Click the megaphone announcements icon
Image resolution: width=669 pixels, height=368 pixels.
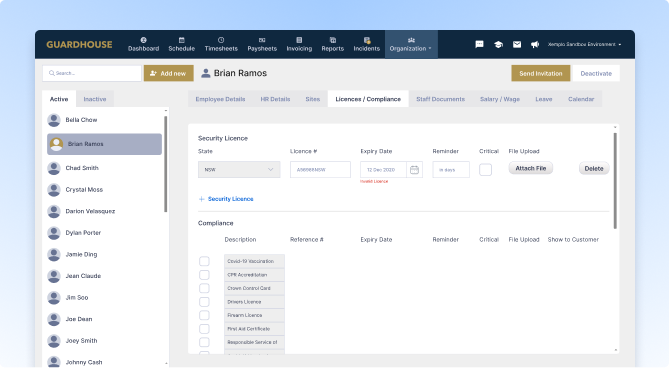point(535,44)
